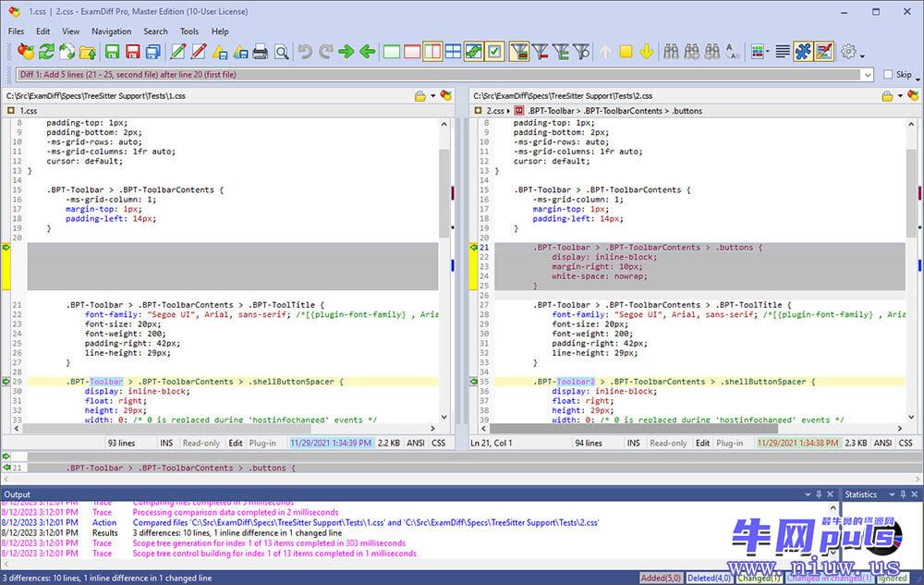The image size is (924, 585).
Task: Click the Swap files icon
Action: [x=67, y=52]
